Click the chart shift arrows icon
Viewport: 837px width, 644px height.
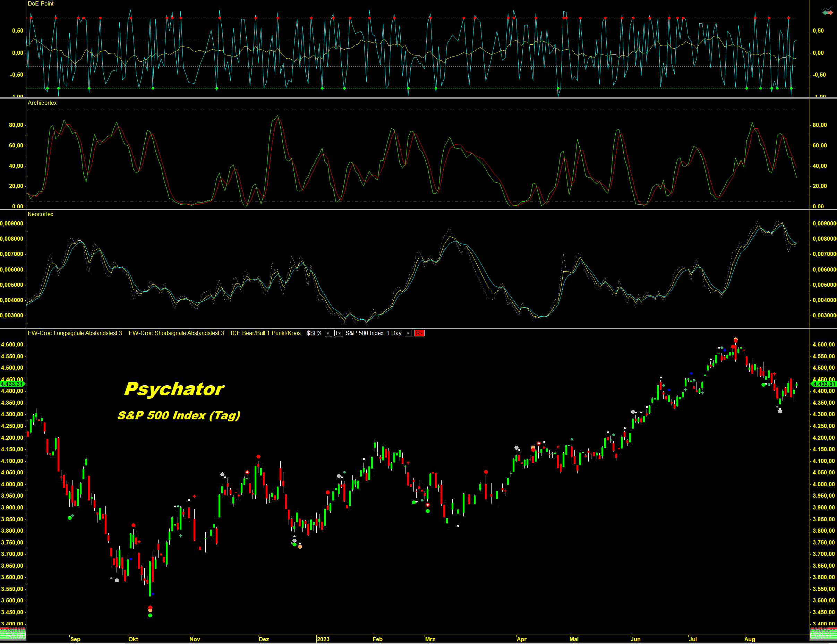click(x=827, y=12)
